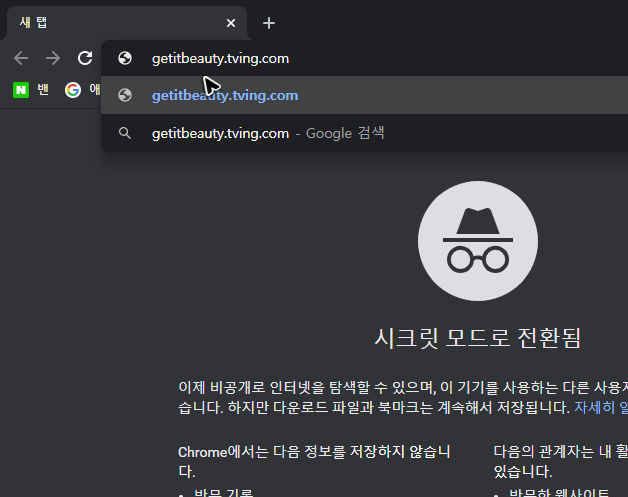
Task: Open a new tab with the plus button
Action: (x=269, y=23)
